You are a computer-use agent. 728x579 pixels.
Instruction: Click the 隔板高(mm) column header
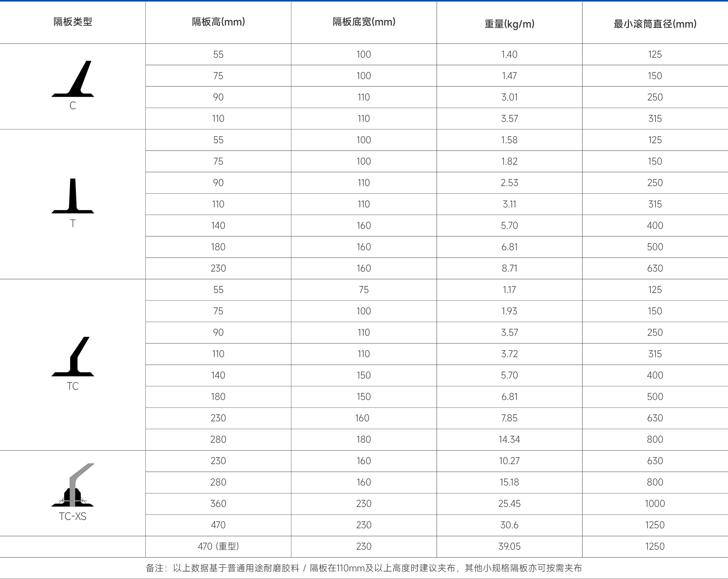(218, 22)
